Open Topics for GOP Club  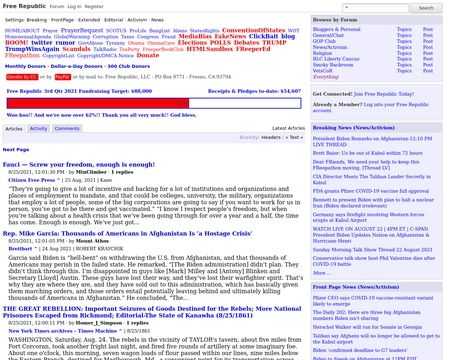404,41
